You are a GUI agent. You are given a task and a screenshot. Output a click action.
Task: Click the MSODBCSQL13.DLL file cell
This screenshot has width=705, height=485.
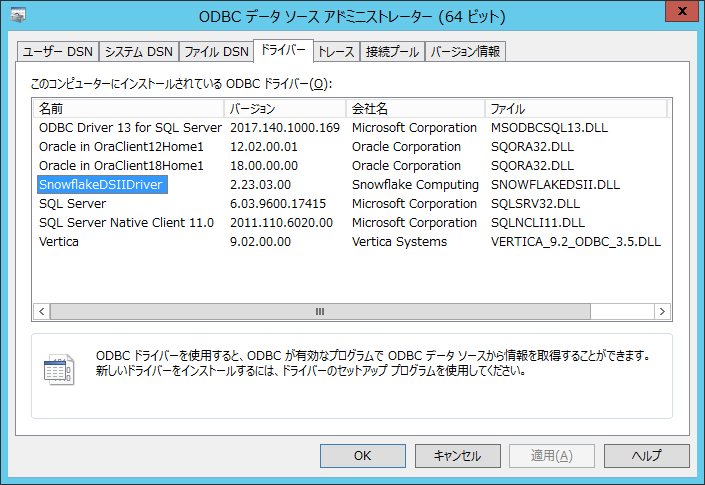[549, 128]
